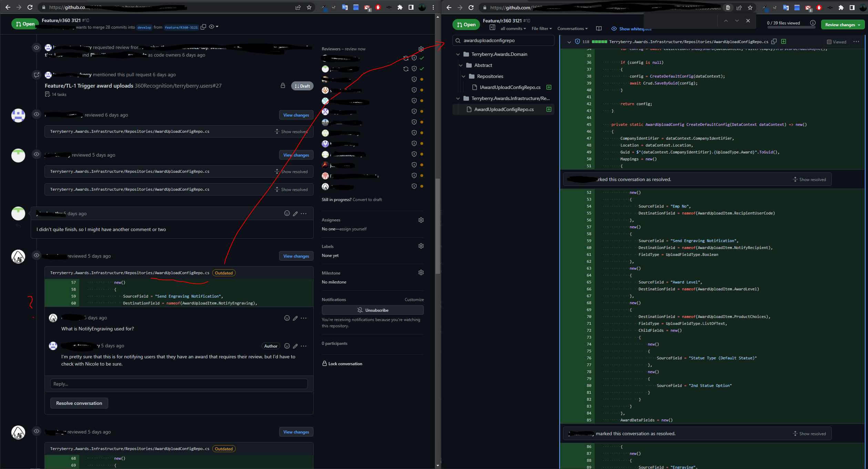Open the all commits dropdown
868x469 pixels.
tap(513, 29)
